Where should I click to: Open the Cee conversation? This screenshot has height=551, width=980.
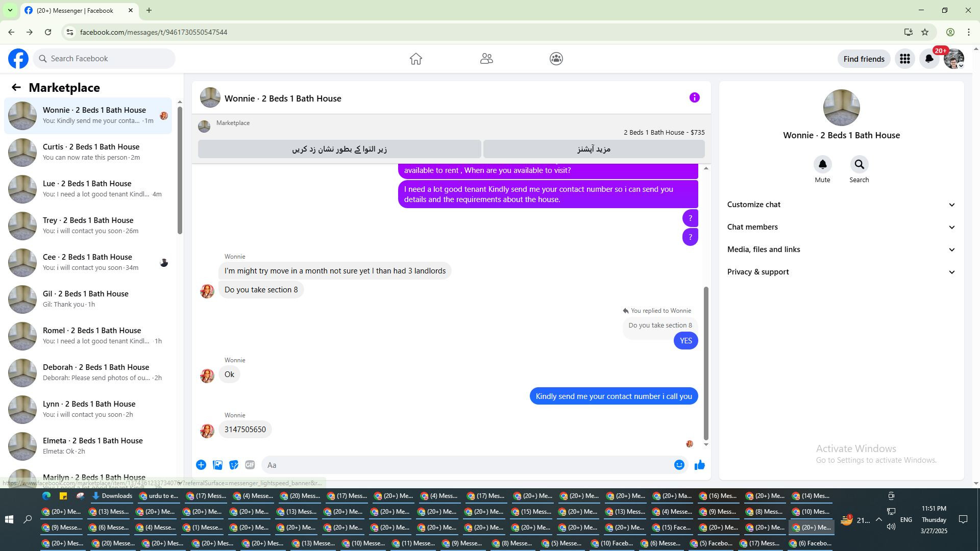click(x=88, y=262)
